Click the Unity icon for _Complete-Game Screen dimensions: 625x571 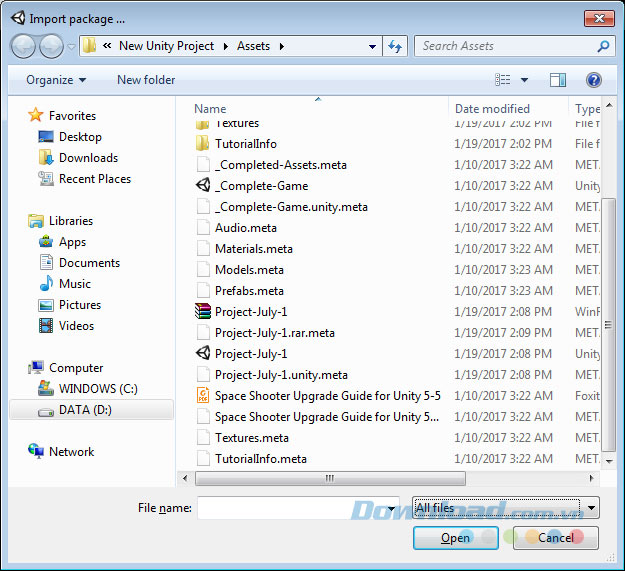(203, 186)
